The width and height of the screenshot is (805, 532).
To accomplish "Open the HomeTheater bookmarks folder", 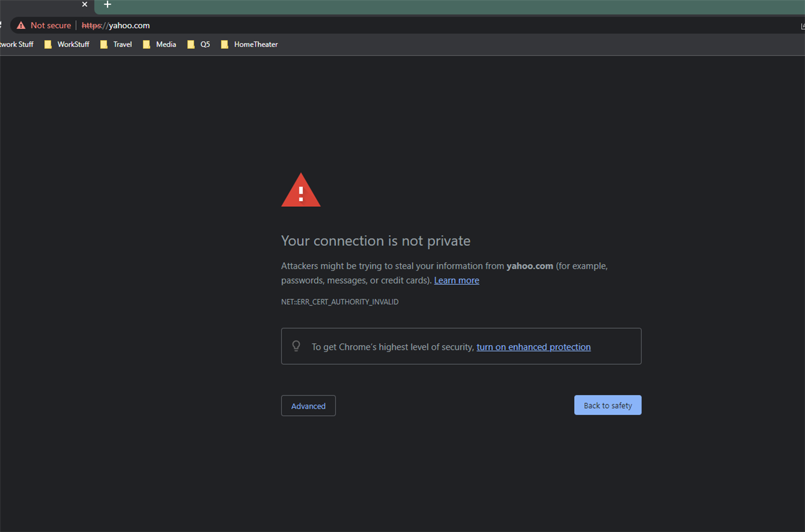I will point(249,44).
